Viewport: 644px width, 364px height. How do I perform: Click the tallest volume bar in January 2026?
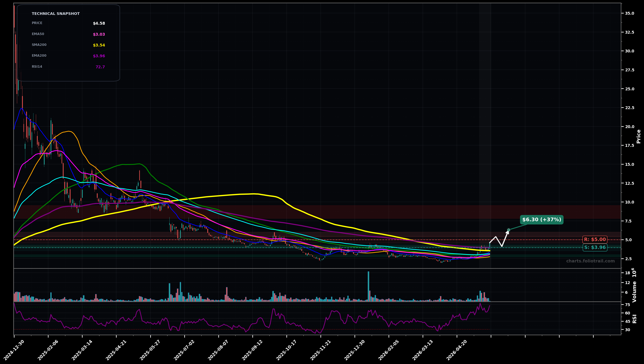tap(368, 286)
